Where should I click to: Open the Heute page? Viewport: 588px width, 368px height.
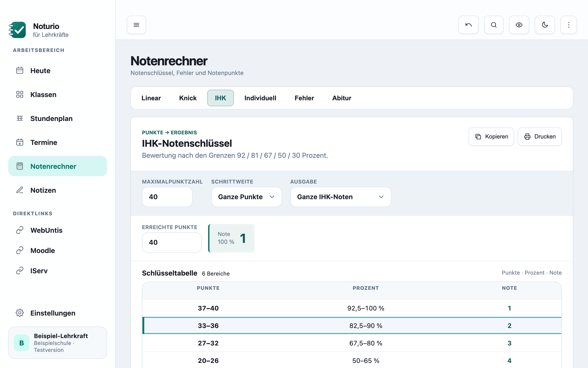tap(58, 71)
